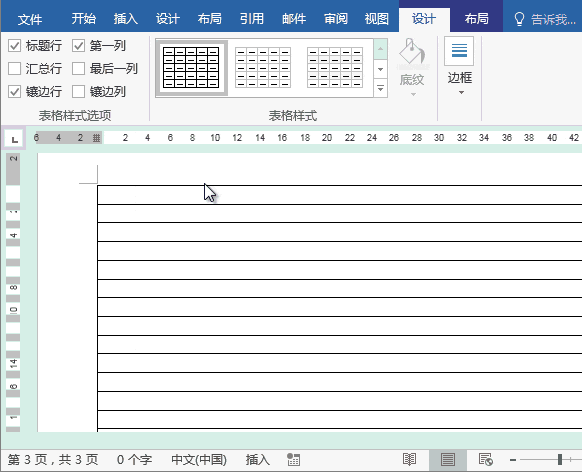The height and width of the screenshot is (472, 582).
Task: Click the Shading paint bucket icon
Action: point(412,51)
